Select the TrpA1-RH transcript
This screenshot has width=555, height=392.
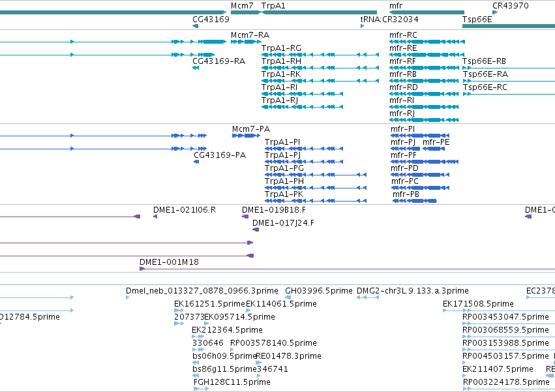tap(281, 61)
